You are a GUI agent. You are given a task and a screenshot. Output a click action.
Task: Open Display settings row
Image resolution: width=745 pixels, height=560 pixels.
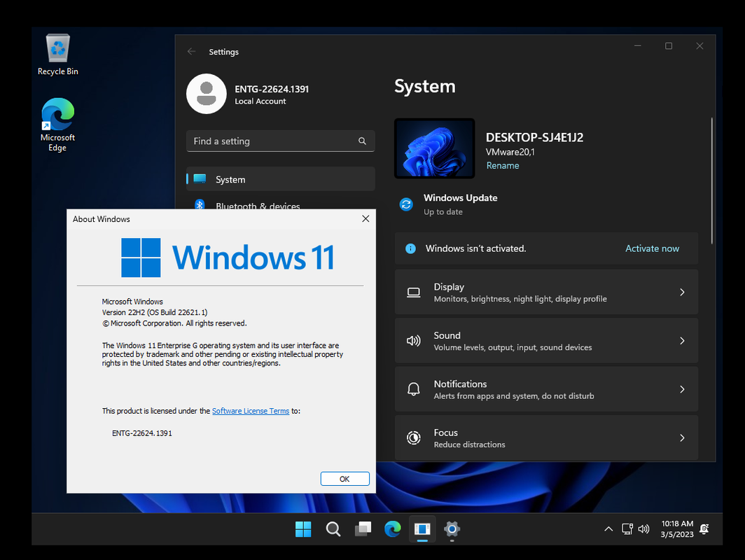546,292
